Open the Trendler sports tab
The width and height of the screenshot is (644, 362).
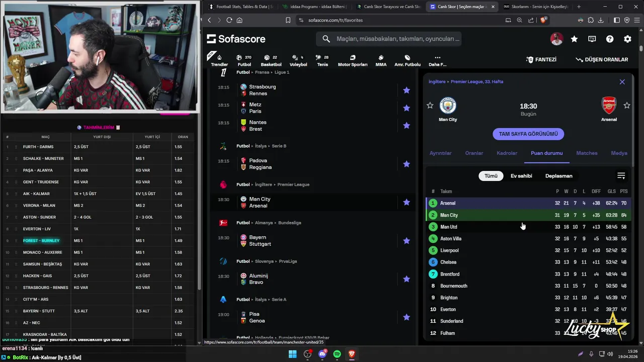[x=219, y=60]
